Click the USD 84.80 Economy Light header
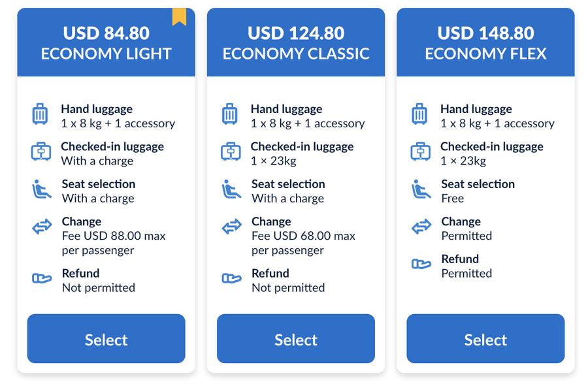 (x=106, y=42)
